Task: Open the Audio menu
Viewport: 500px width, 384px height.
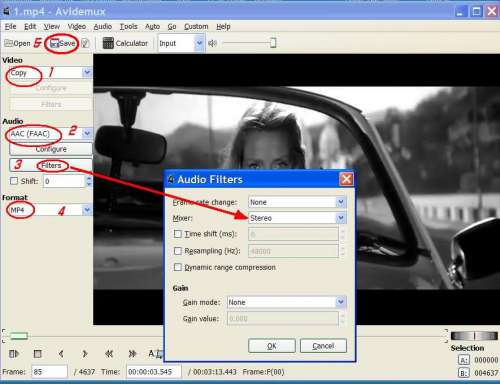Action: click(103, 26)
